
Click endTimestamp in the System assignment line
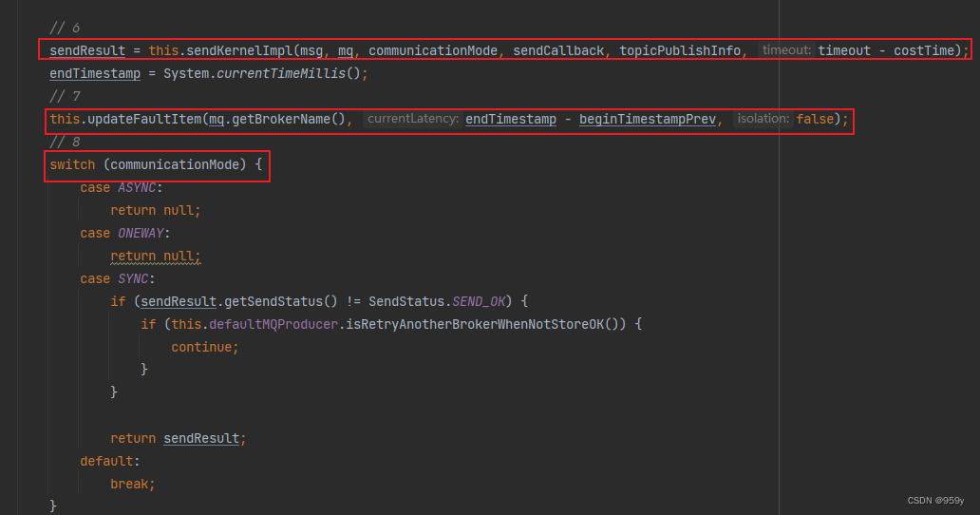click(x=95, y=74)
